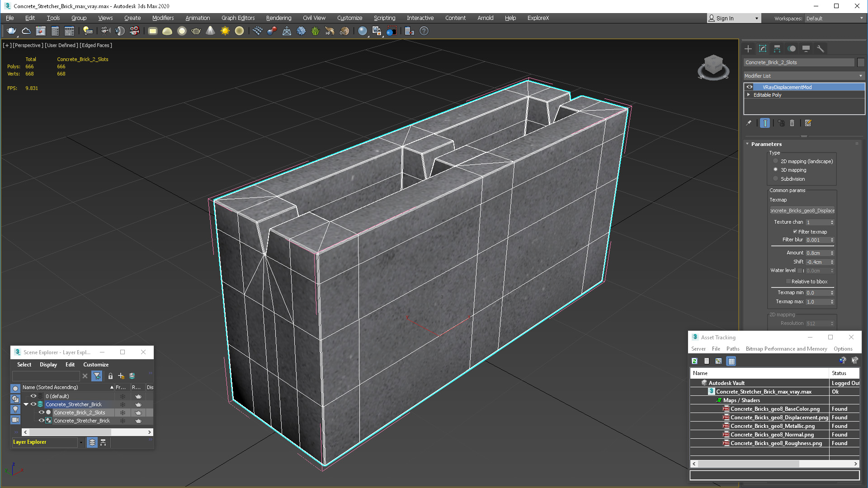This screenshot has height=488, width=868.
Task: Open the Modifier List dropdown
Action: tap(804, 76)
